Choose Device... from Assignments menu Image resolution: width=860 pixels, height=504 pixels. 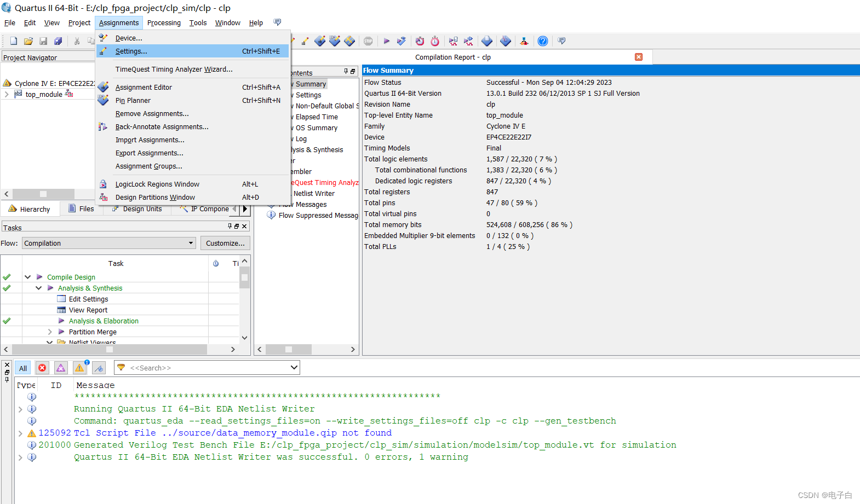(193, 38)
